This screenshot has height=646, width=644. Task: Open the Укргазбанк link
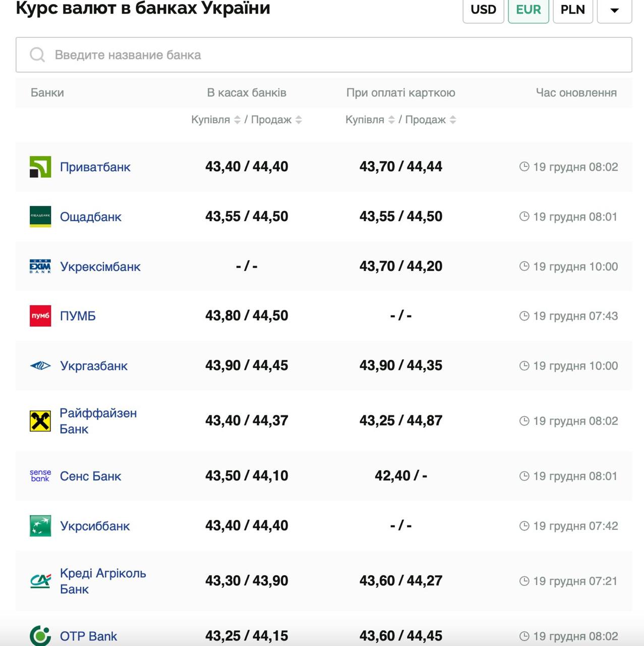pyautogui.click(x=93, y=366)
